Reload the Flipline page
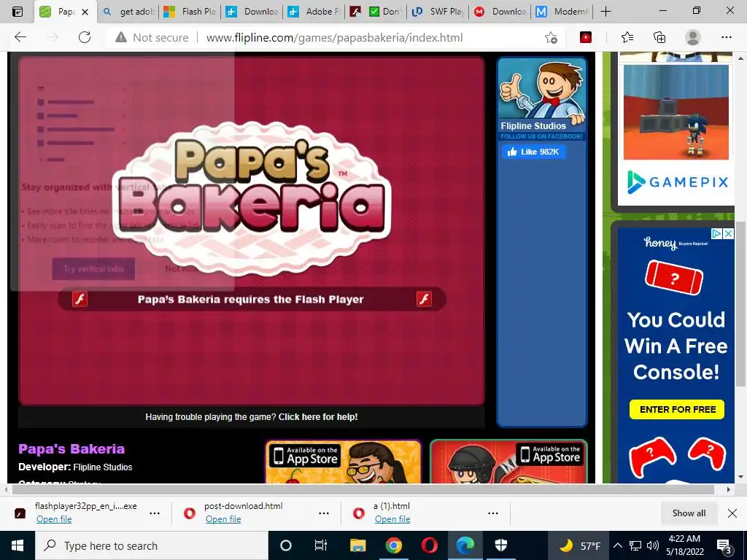The height and width of the screenshot is (560, 747). (x=85, y=37)
